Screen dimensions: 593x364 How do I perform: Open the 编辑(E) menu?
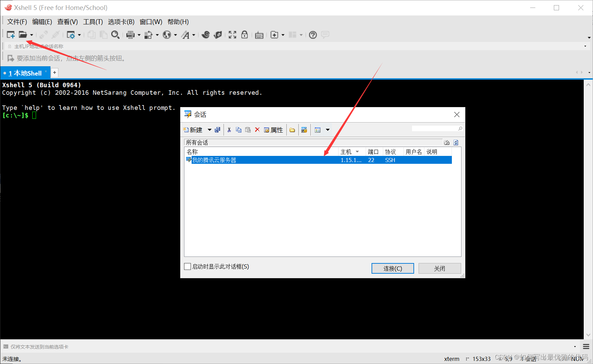(42, 22)
